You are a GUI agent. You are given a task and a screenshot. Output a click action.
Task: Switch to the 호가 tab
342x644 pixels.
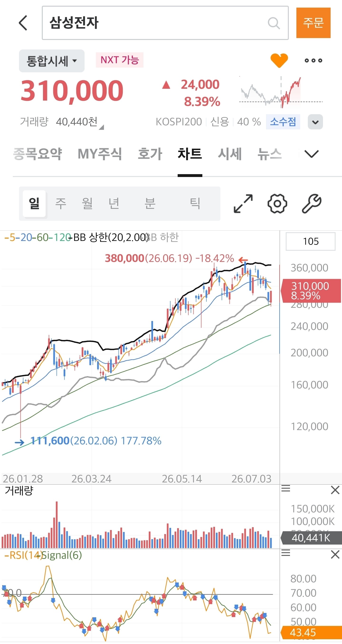[x=150, y=154]
